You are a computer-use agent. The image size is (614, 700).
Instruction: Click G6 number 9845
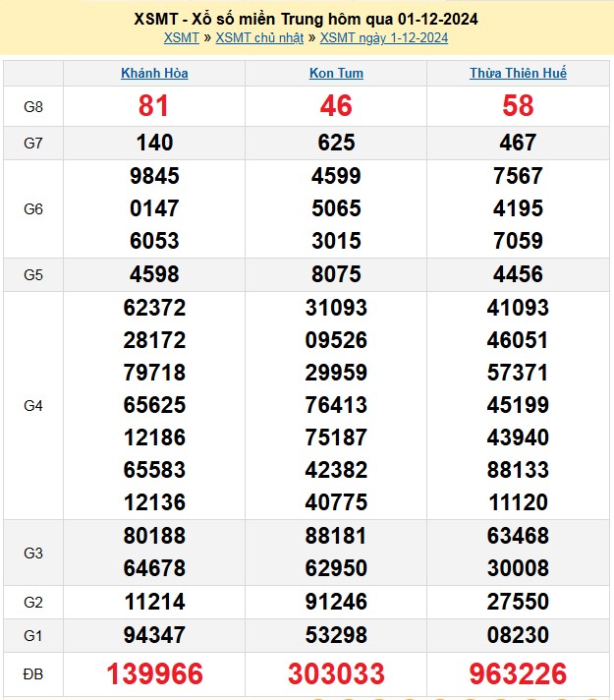(x=154, y=176)
